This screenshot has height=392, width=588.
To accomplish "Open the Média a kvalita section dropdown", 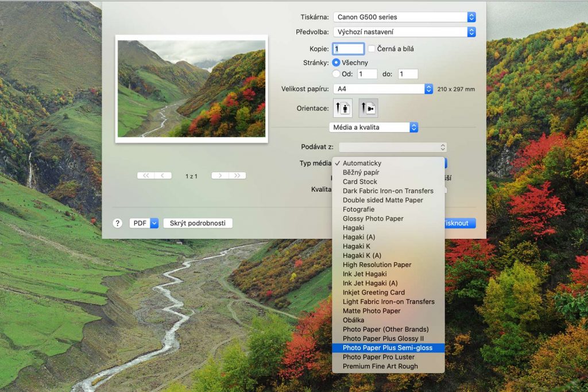I will (x=374, y=127).
